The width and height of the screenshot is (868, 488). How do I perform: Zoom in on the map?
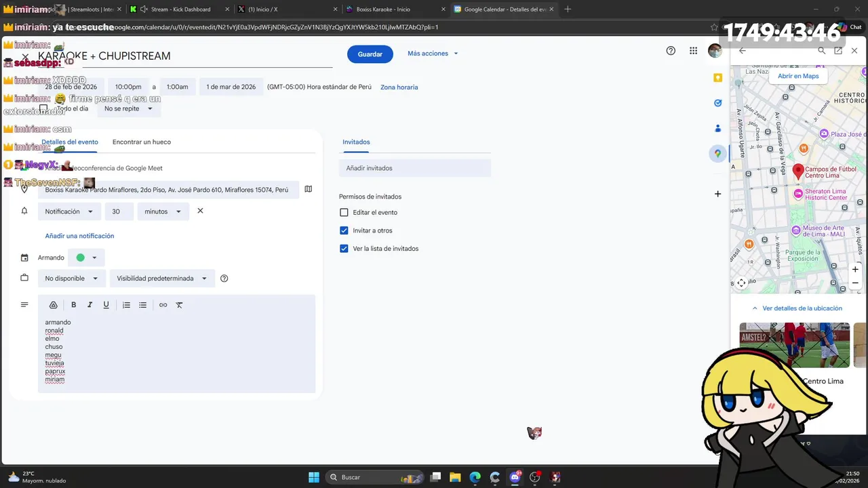[855, 269]
